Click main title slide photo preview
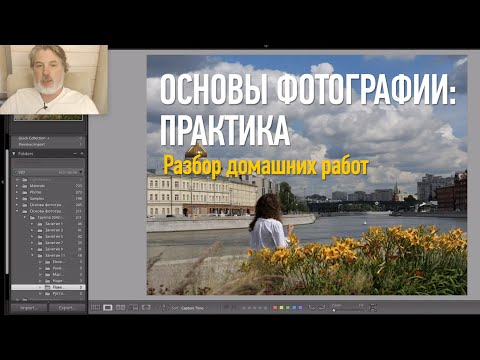 click(x=307, y=175)
